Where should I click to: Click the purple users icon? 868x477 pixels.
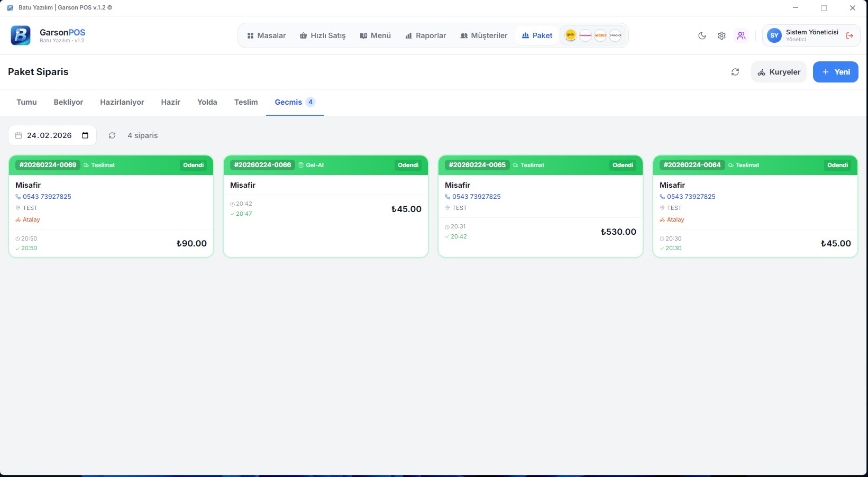(x=741, y=36)
